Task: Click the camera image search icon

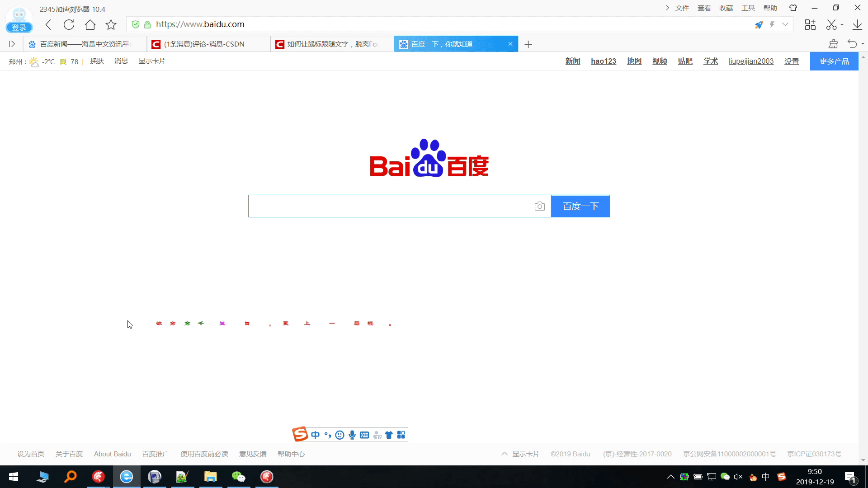Action: (x=539, y=206)
